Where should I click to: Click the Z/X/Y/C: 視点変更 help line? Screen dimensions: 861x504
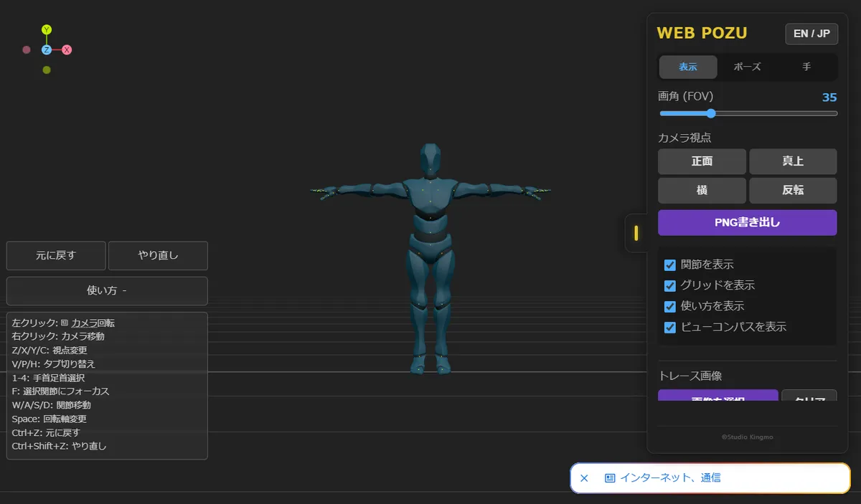[x=50, y=350]
